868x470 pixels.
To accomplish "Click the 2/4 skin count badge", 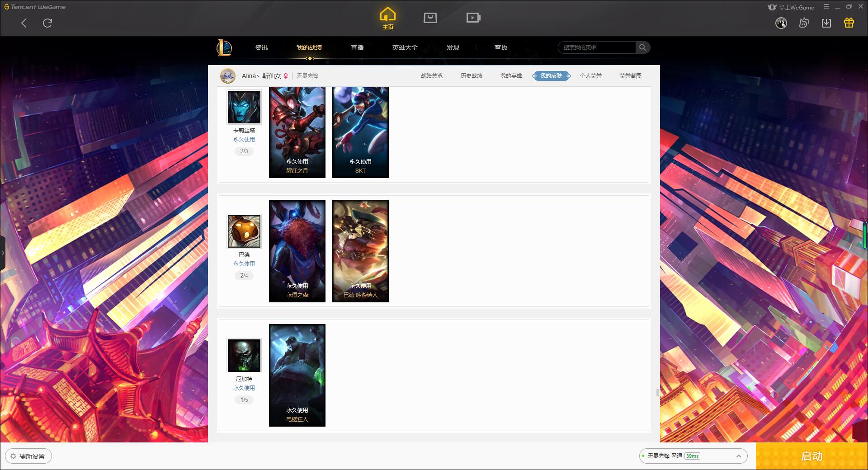I will click(x=244, y=276).
